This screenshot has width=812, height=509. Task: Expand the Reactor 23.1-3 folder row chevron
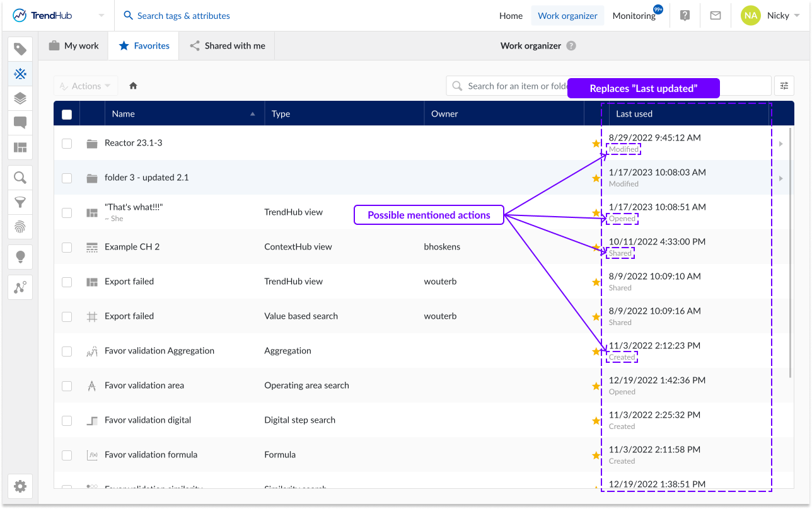780,143
